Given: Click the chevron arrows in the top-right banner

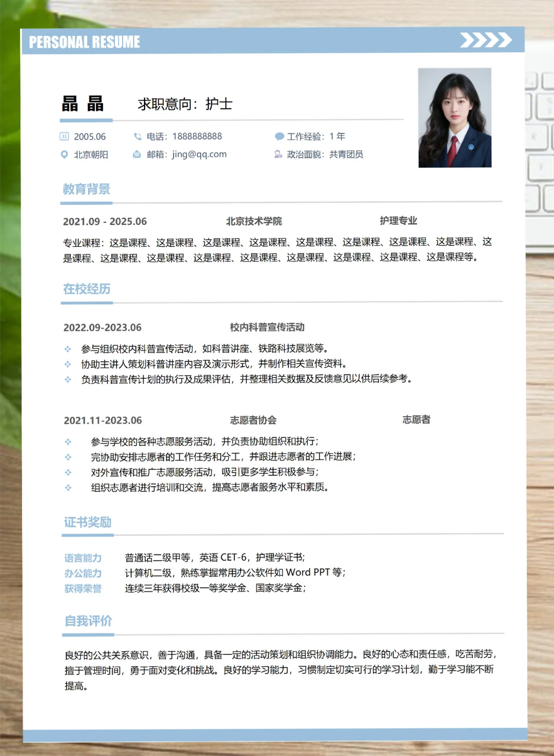Looking at the screenshot, I should pyautogui.click(x=486, y=38).
